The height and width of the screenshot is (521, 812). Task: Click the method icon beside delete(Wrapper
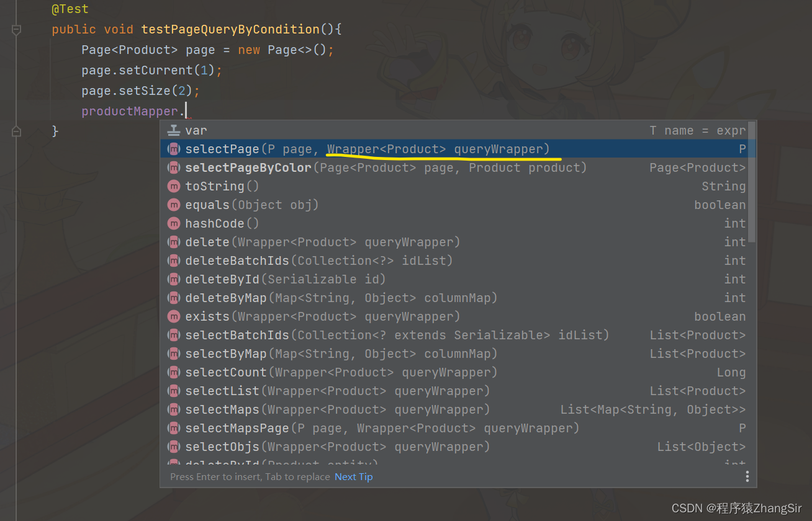[174, 242]
